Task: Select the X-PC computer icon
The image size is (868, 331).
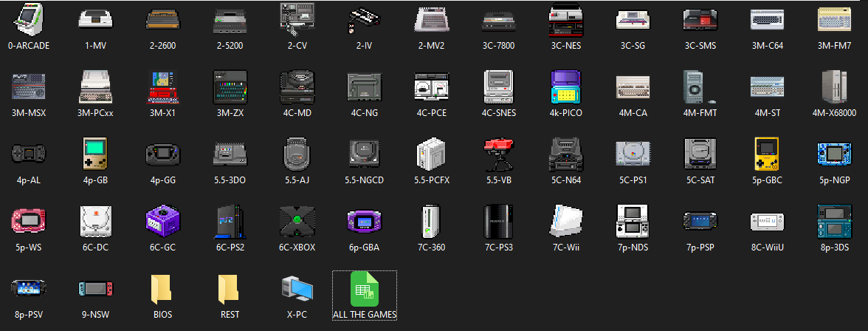Action: [297, 290]
